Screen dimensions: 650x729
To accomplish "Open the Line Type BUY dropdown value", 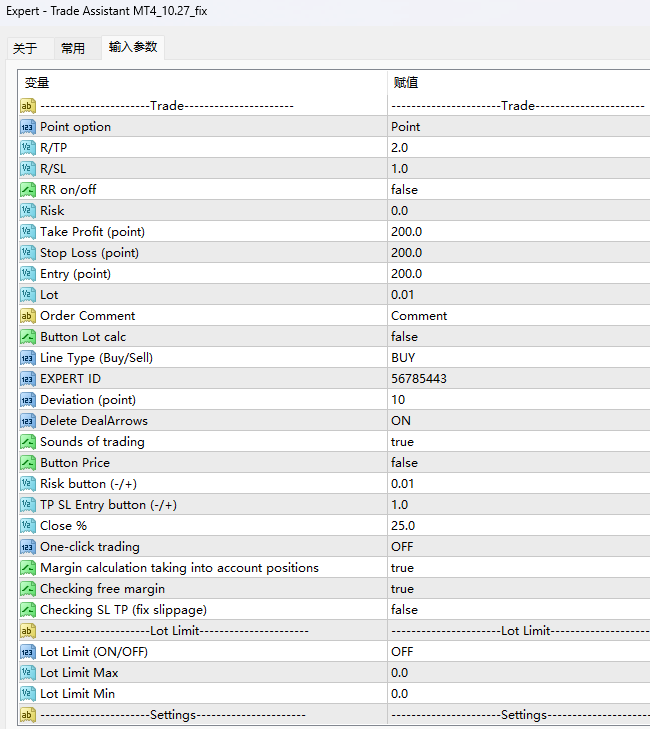I will (404, 358).
